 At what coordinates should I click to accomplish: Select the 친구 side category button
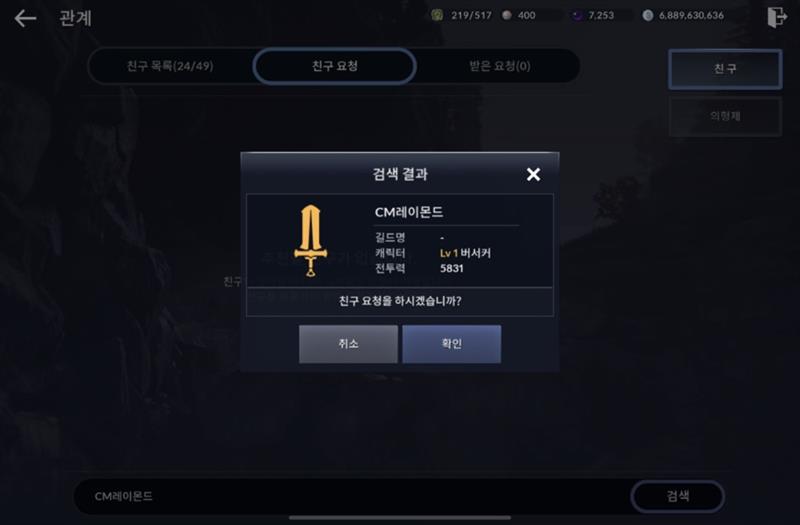point(725,69)
